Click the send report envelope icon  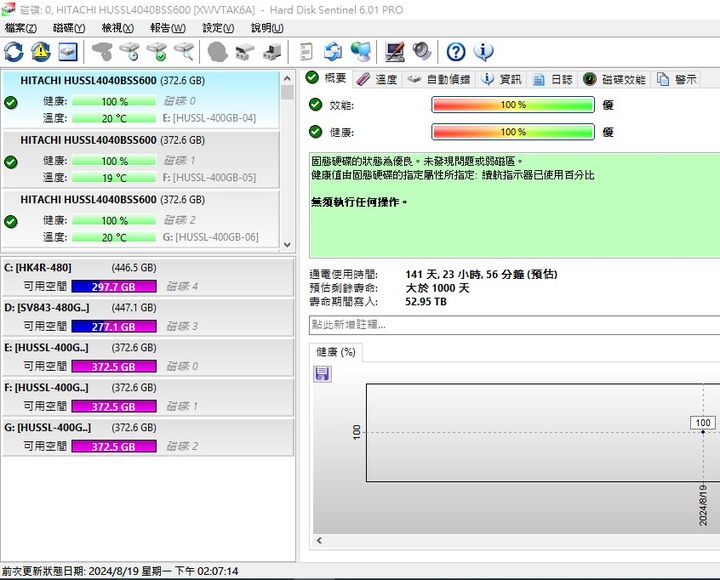[333, 51]
